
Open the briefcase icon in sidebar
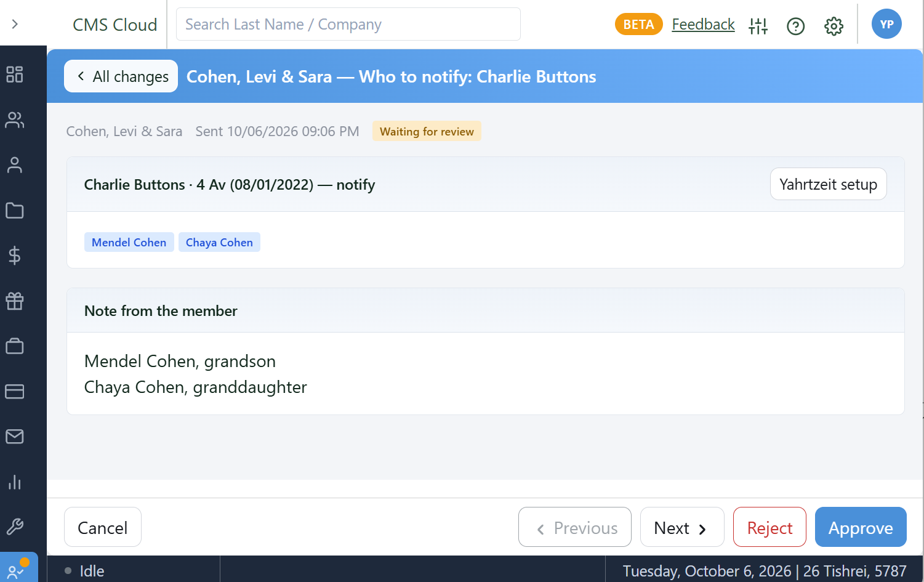click(x=15, y=346)
